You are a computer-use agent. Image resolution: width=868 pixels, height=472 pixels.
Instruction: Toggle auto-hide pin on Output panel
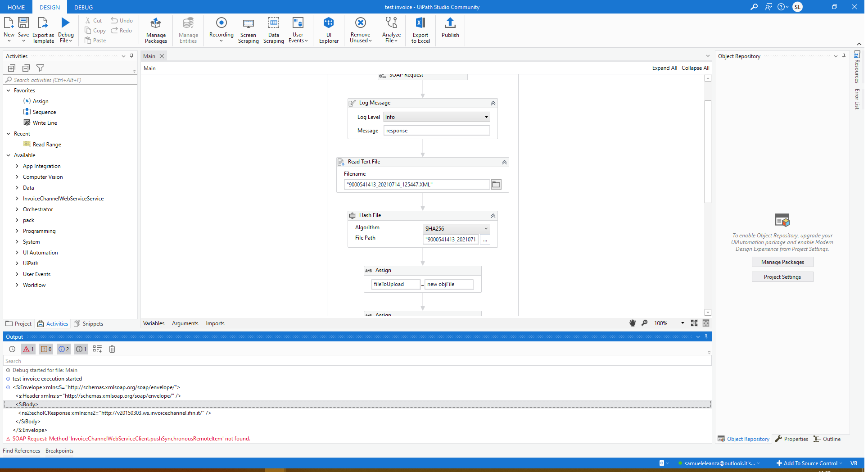(x=706, y=336)
